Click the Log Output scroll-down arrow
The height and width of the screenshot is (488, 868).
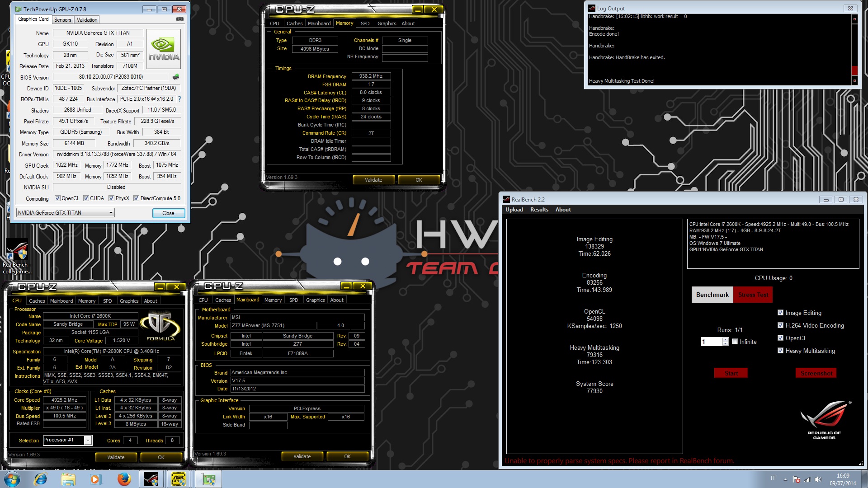[854, 81]
